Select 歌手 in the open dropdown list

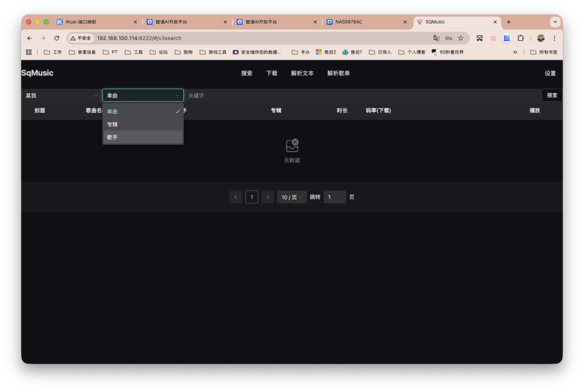(112, 137)
